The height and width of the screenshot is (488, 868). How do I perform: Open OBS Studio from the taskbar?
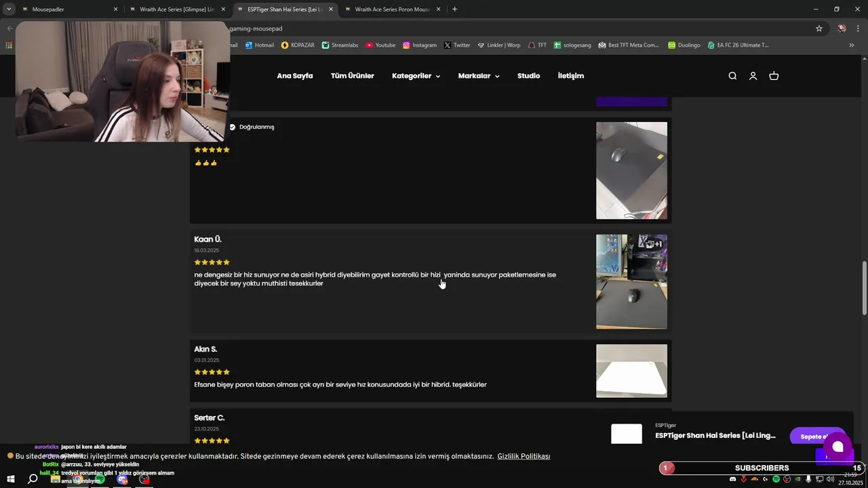[144, 479]
